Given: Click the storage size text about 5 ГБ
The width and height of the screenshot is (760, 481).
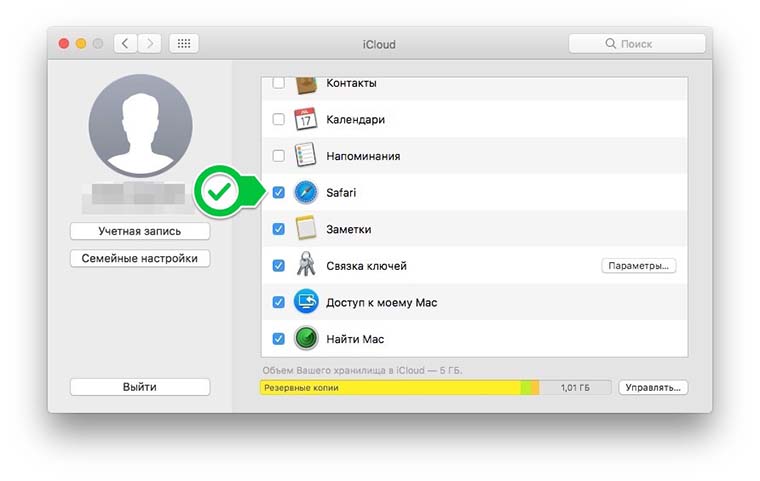Looking at the screenshot, I should (x=362, y=370).
